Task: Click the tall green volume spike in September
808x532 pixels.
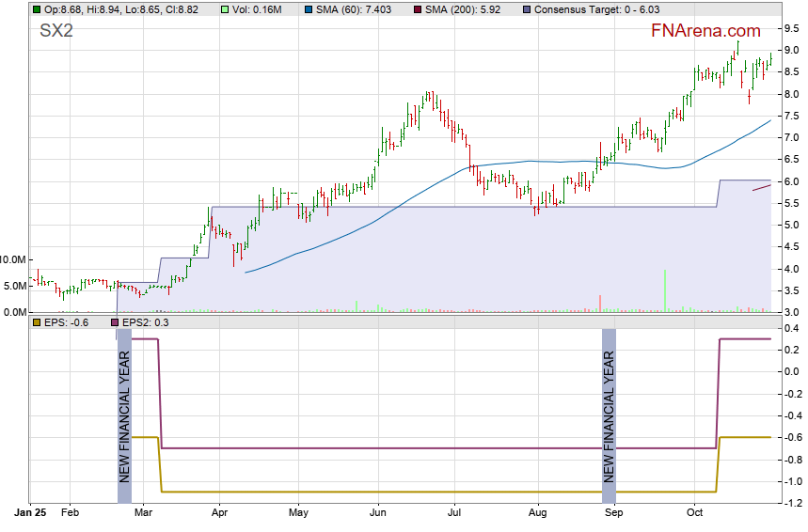Action: pos(664,290)
